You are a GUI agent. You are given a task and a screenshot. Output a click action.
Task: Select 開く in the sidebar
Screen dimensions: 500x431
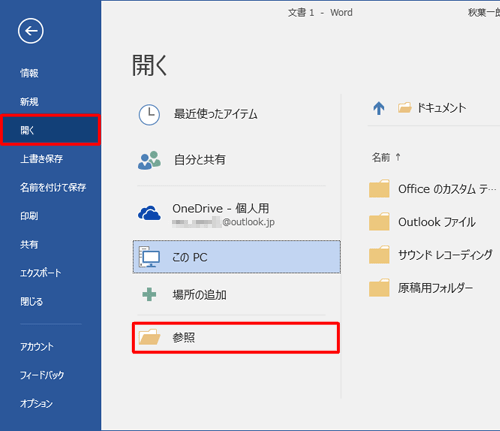[50, 130]
